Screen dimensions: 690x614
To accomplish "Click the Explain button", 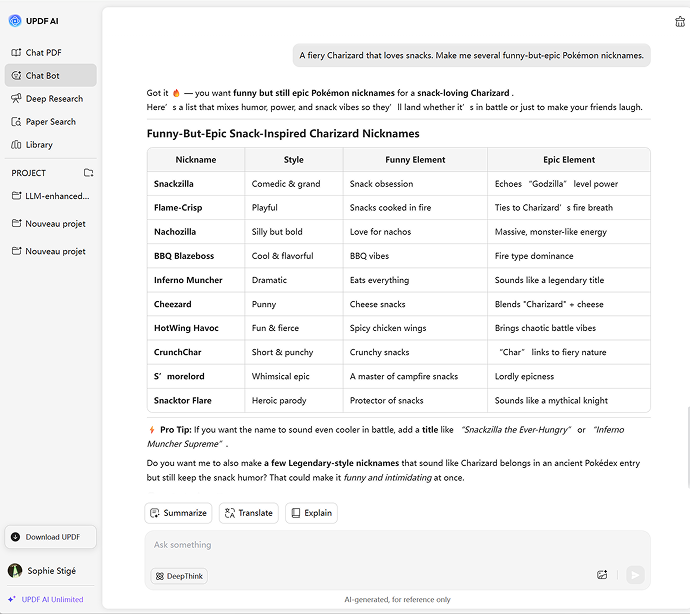I will 311,513.
